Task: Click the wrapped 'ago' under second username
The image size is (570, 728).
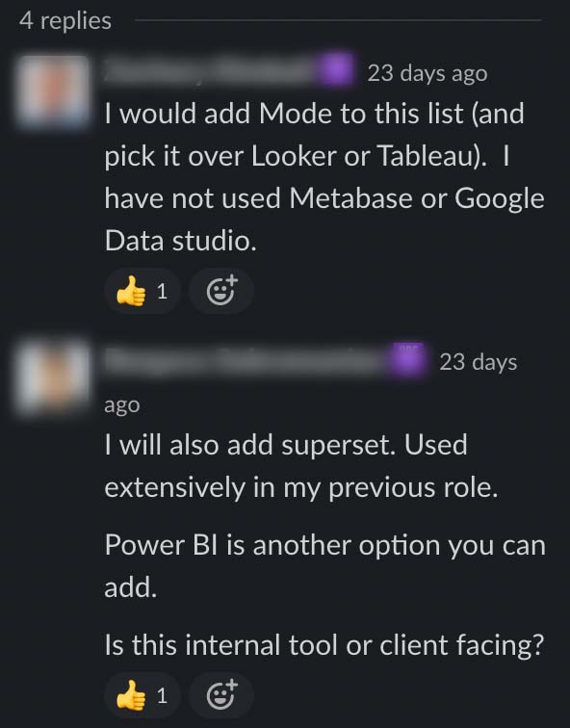Action: pos(122,404)
